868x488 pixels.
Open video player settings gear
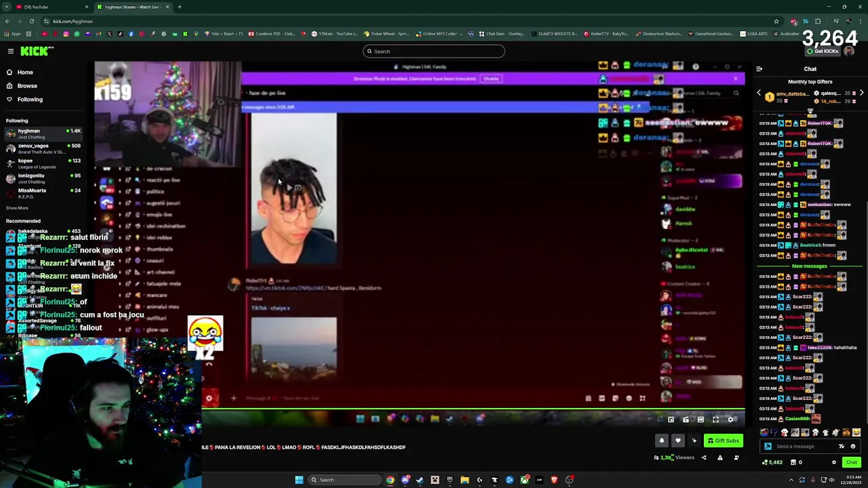point(730,420)
